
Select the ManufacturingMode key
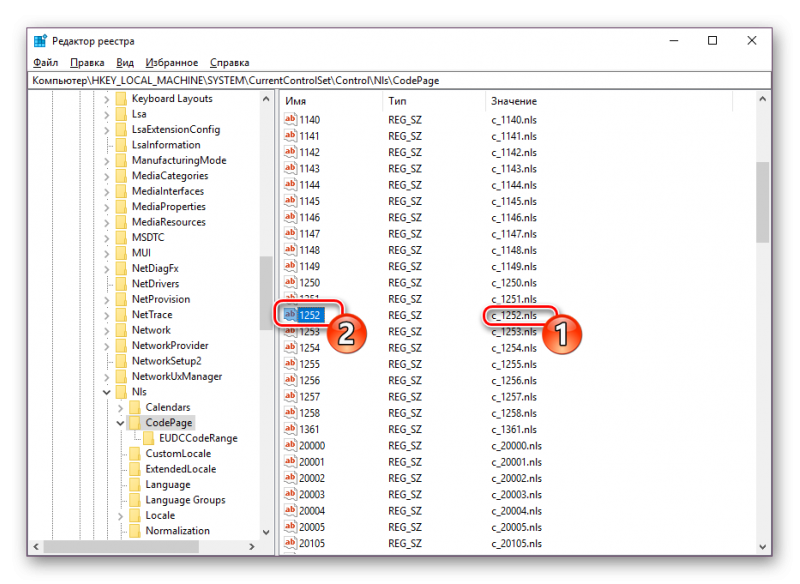(x=179, y=160)
